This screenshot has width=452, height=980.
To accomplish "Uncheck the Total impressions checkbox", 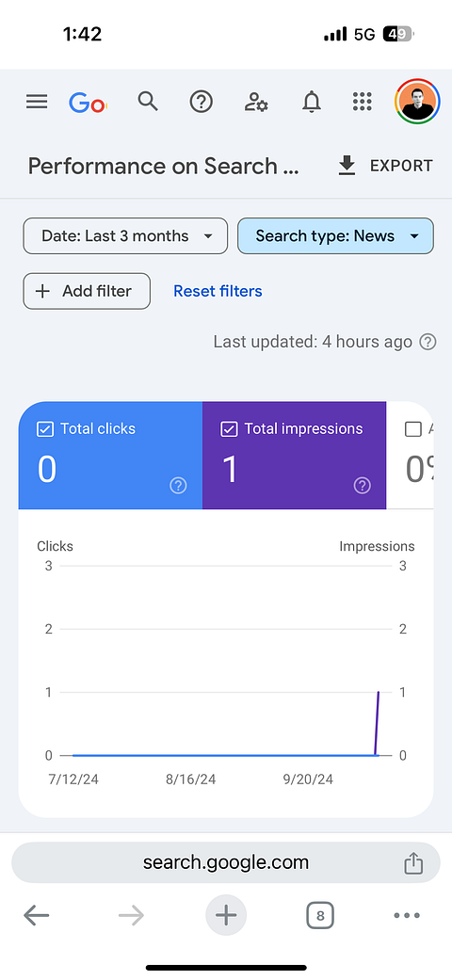I will pyautogui.click(x=229, y=428).
